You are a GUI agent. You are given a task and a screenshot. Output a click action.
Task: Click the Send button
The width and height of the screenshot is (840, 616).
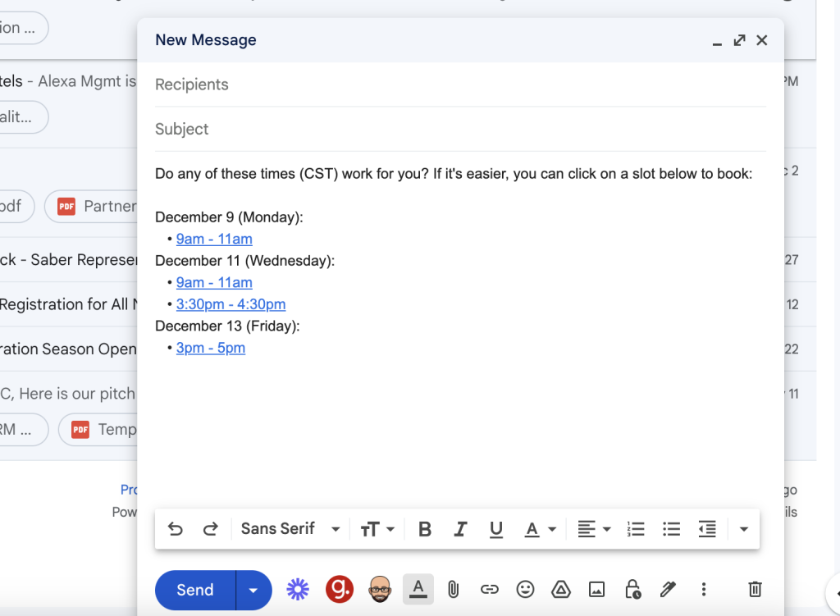(195, 590)
